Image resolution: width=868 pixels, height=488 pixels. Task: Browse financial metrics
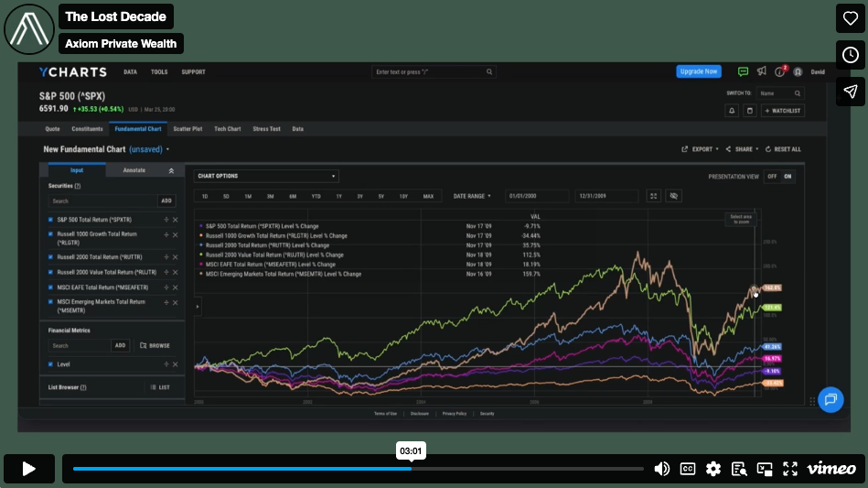[155, 346]
